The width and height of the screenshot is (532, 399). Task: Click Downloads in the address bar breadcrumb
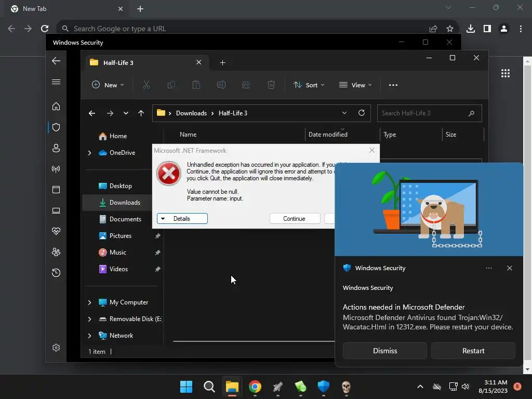tap(191, 113)
